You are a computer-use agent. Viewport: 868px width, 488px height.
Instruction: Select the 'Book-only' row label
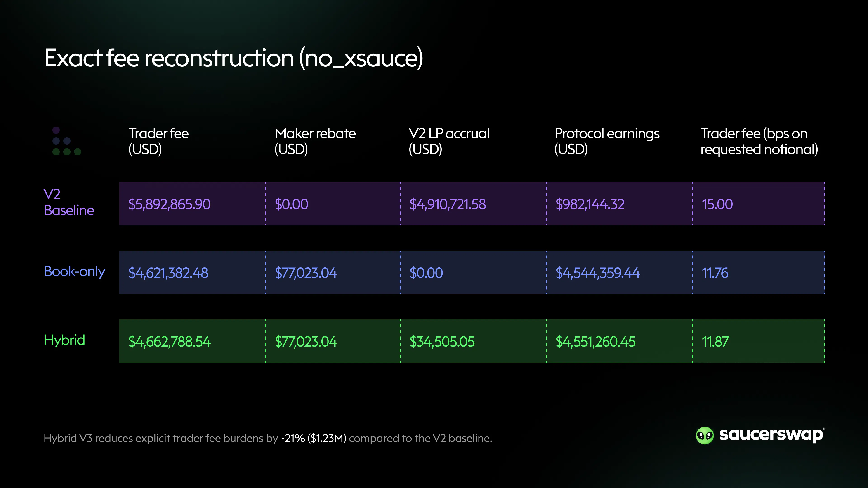pos(74,271)
